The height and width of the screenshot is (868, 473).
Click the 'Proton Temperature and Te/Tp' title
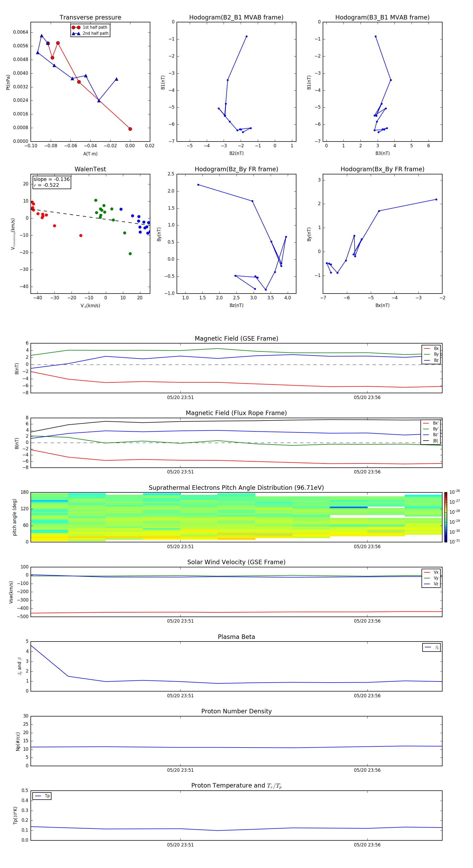tap(236, 786)
